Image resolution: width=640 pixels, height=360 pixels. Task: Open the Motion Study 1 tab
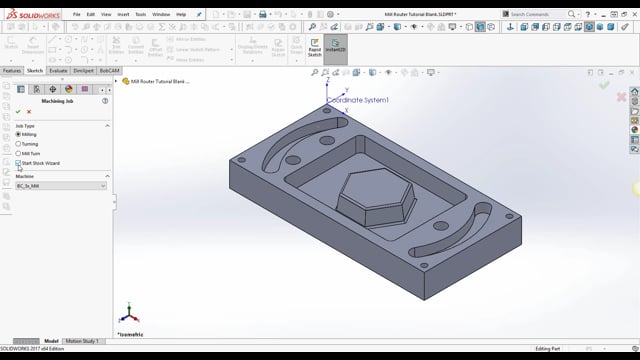82,341
